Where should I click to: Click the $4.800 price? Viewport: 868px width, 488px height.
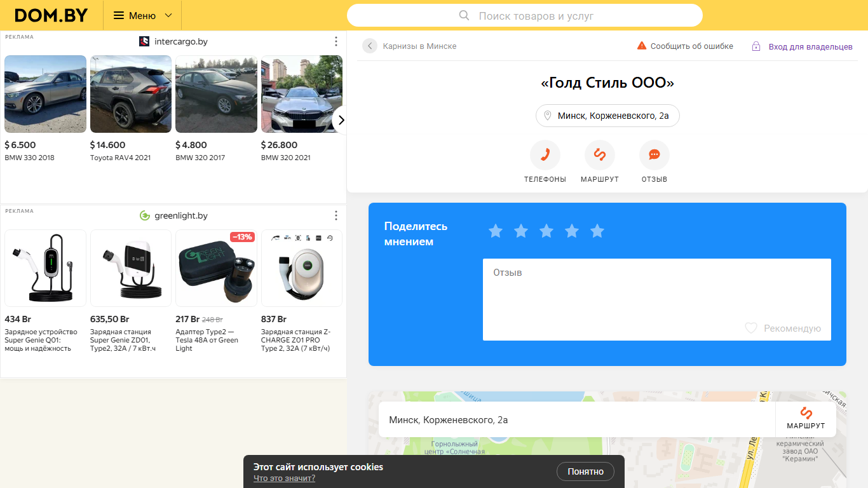point(191,145)
